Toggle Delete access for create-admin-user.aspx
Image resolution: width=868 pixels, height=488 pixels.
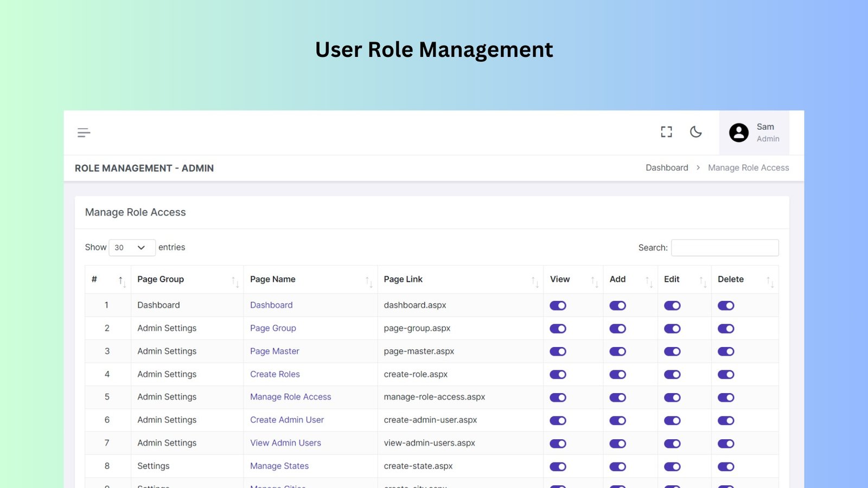click(x=726, y=420)
